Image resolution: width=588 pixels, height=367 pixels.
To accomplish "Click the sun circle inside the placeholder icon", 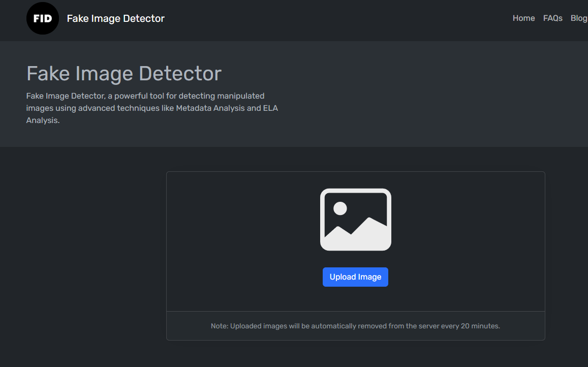I will (x=340, y=208).
